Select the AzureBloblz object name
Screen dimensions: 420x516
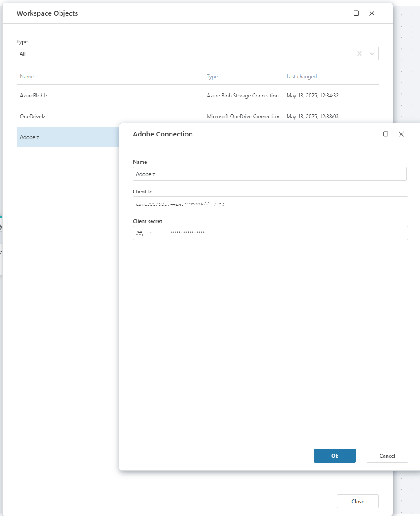coord(33,96)
